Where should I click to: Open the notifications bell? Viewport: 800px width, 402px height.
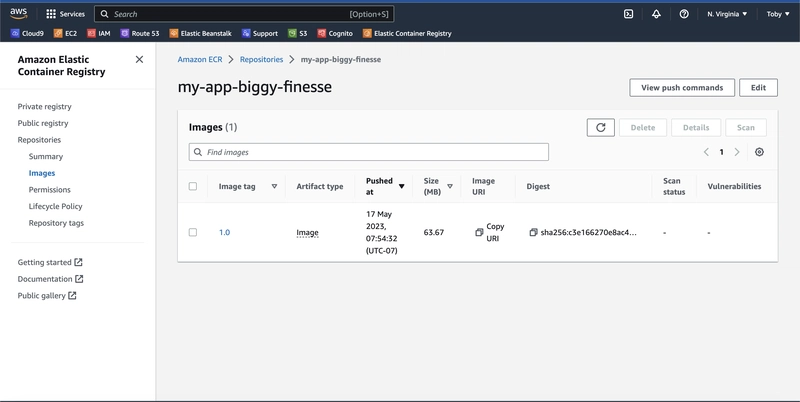[656, 14]
